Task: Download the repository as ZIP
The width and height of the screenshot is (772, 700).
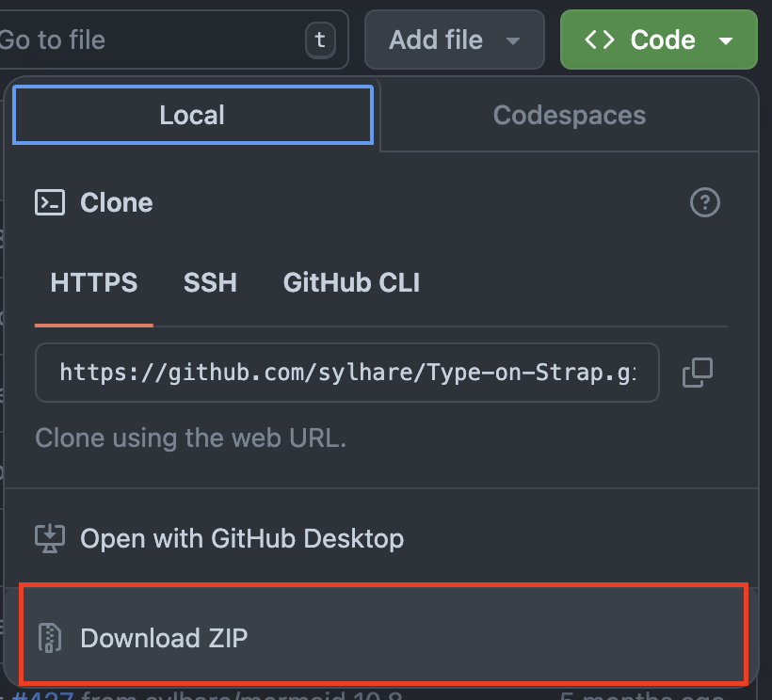Action: coord(164,638)
